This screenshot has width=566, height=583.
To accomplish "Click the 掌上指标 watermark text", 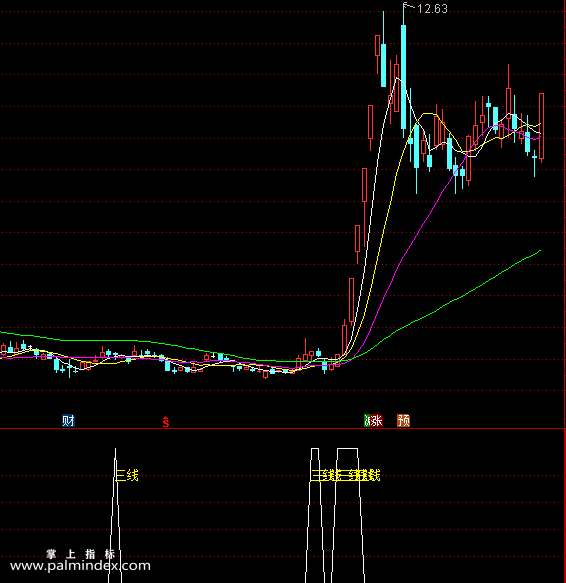I will pos(81,554).
